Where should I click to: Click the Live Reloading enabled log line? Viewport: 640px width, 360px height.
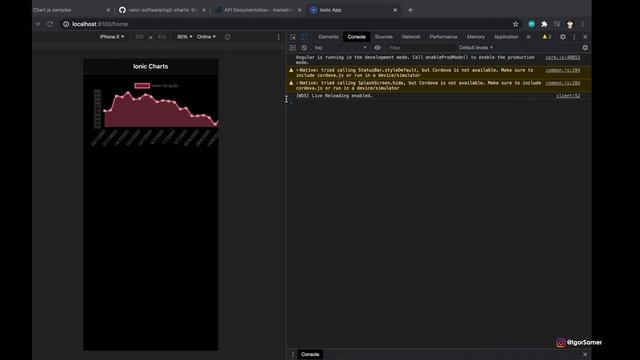(x=334, y=96)
